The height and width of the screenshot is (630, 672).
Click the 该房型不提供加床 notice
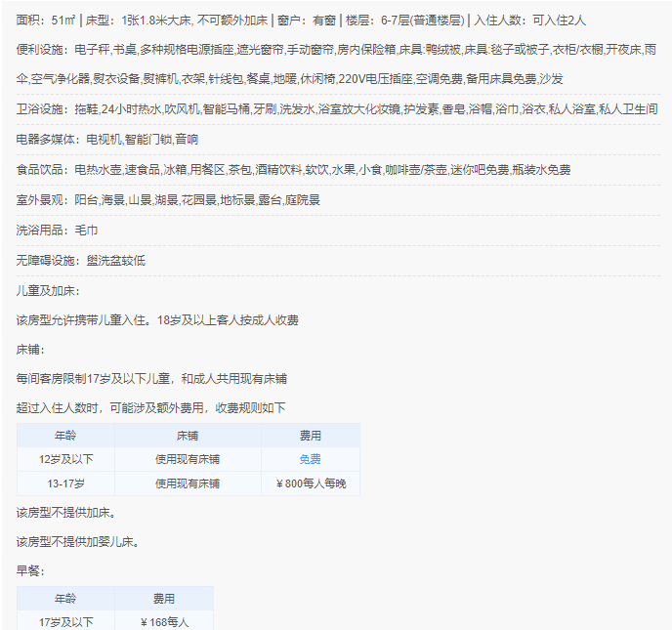pyautogui.click(x=65, y=513)
